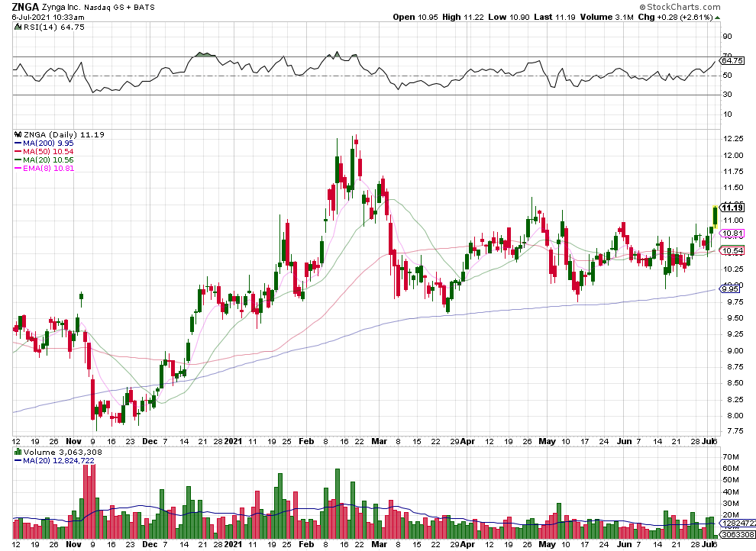Click the 11.75 price axis label
The height and width of the screenshot is (551, 756).
tap(733, 172)
